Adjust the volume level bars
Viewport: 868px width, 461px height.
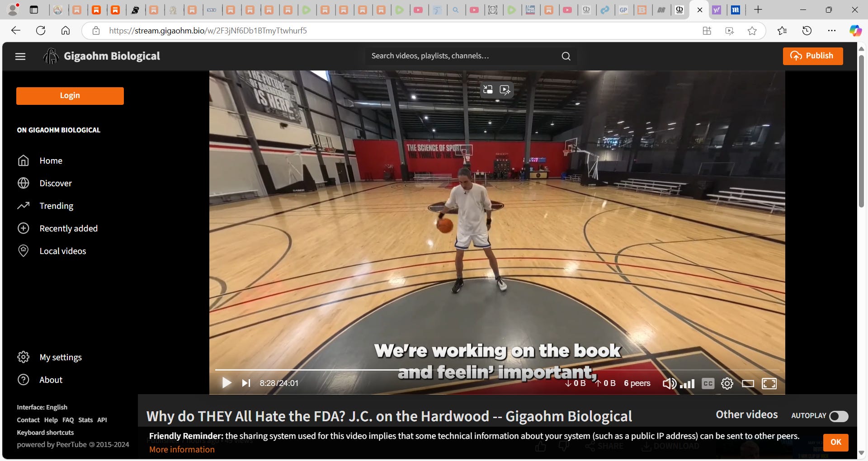tap(687, 384)
